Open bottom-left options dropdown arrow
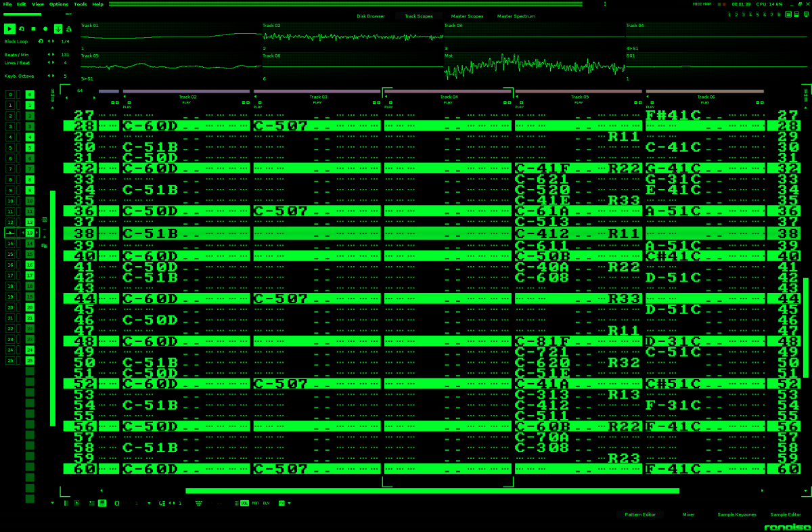 coord(52,503)
